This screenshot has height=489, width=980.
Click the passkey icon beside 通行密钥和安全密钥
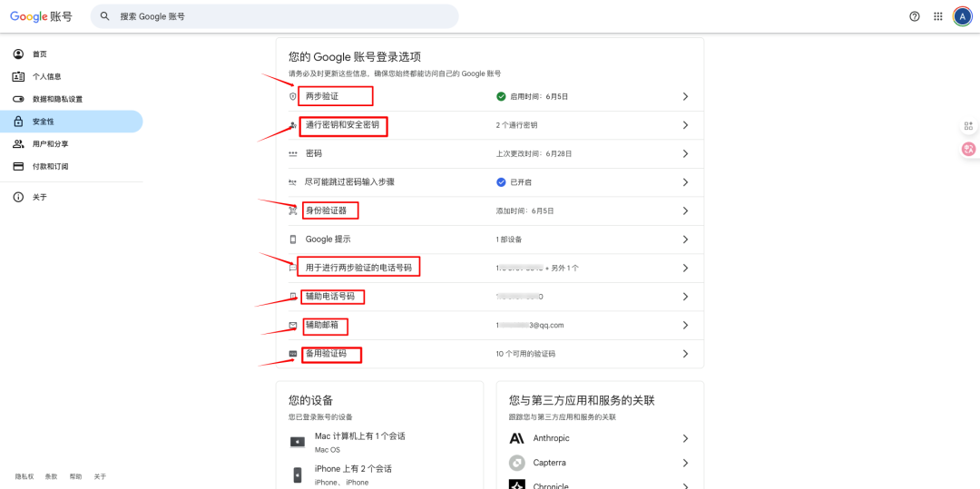click(292, 125)
